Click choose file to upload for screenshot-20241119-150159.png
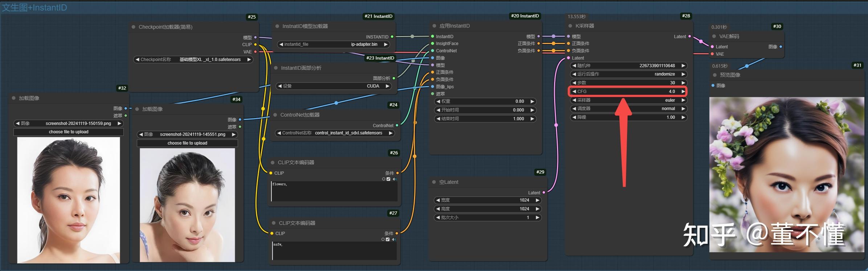The width and height of the screenshot is (868, 271). 69,132
